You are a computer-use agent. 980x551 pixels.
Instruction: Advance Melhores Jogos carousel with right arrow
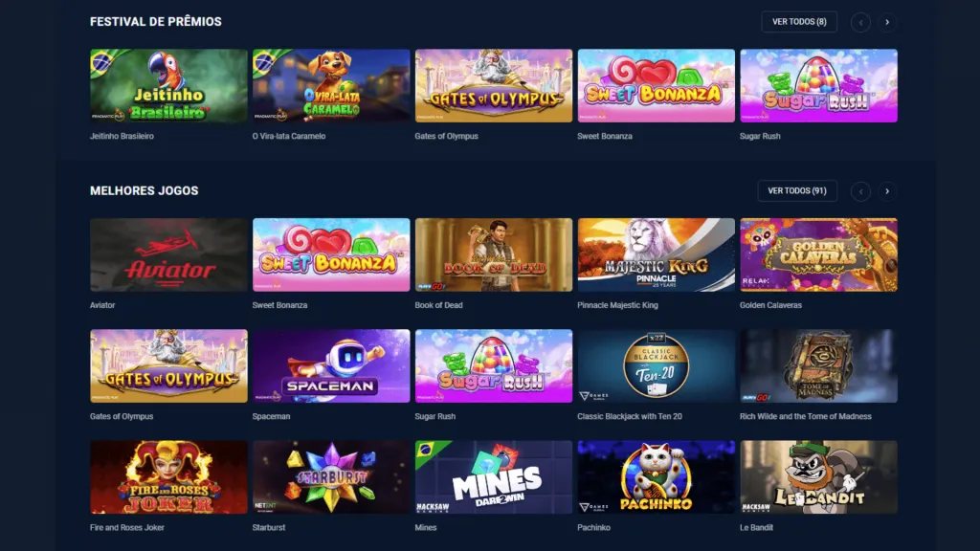click(x=887, y=191)
